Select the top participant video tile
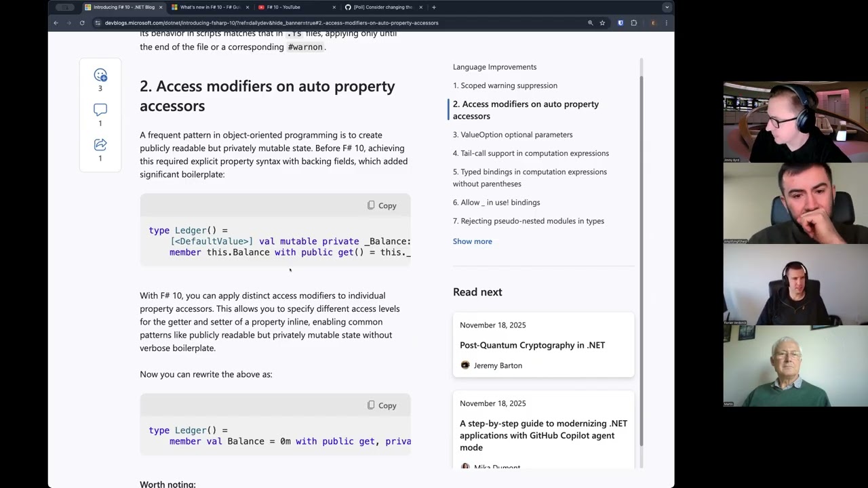Screen dimensions: 868x488 click(x=795, y=122)
